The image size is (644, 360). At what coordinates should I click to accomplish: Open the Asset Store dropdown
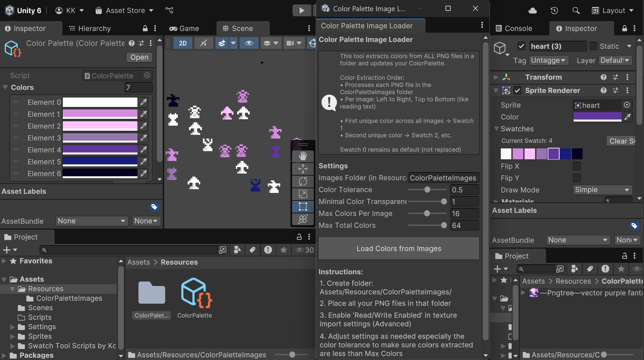coord(124,11)
